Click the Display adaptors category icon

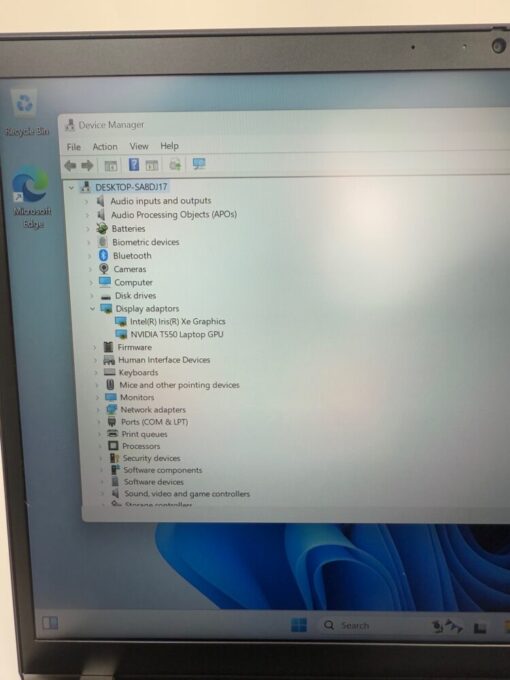pos(106,308)
